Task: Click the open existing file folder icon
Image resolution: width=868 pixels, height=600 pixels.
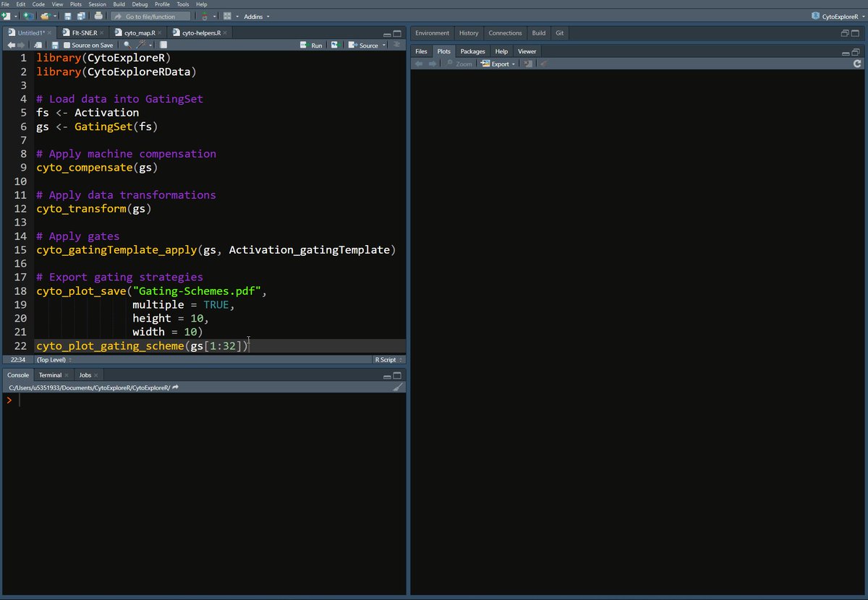Action: pos(45,16)
